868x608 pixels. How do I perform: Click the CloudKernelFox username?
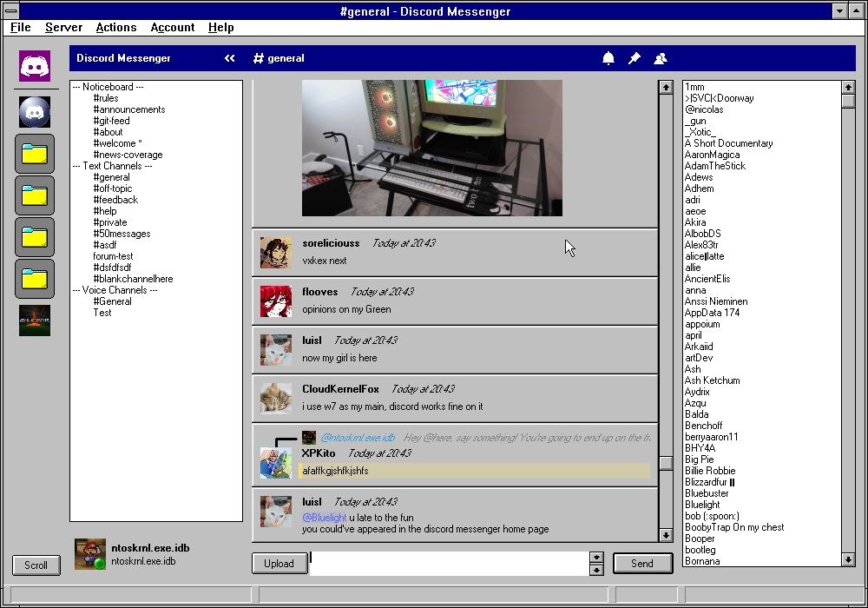(340, 389)
